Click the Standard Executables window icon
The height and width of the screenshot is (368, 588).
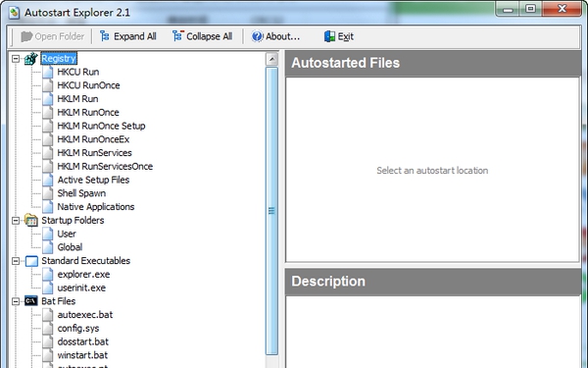(31, 261)
